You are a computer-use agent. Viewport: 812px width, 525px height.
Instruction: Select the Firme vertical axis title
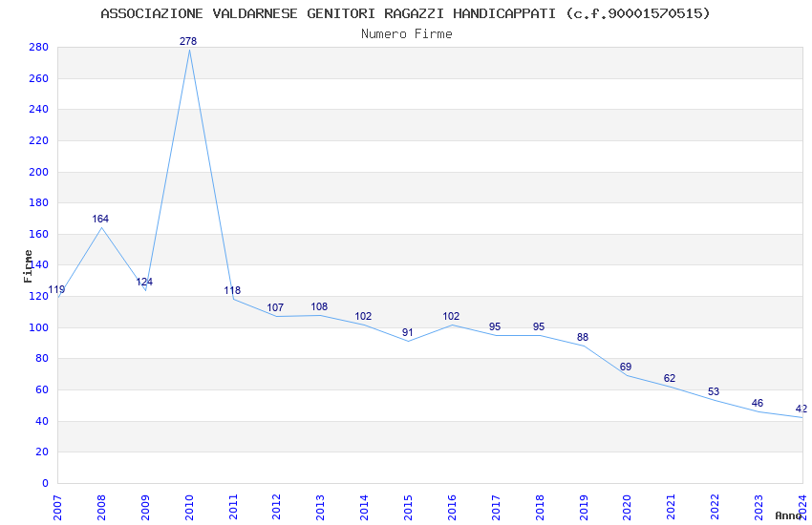[28, 266]
